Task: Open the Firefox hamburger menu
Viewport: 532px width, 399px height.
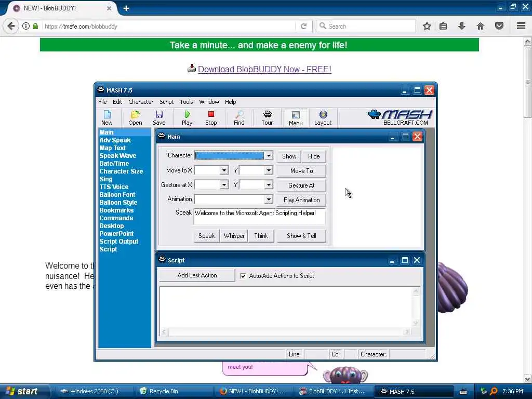Action: [x=521, y=26]
